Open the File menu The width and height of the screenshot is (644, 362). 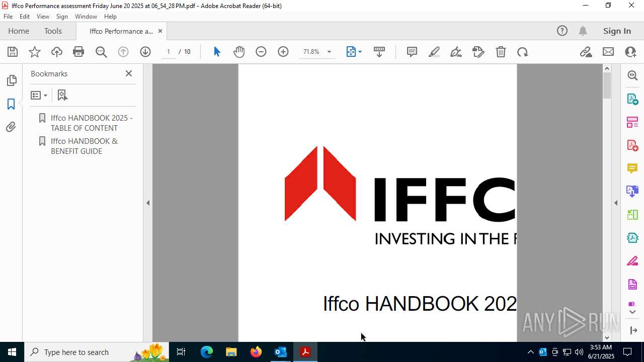click(x=8, y=17)
